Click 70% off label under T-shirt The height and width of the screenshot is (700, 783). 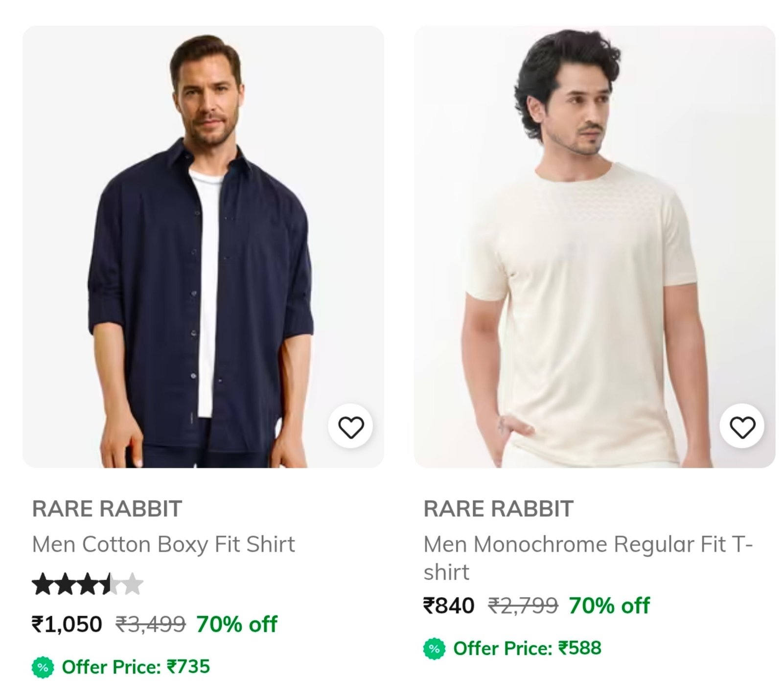[609, 606]
